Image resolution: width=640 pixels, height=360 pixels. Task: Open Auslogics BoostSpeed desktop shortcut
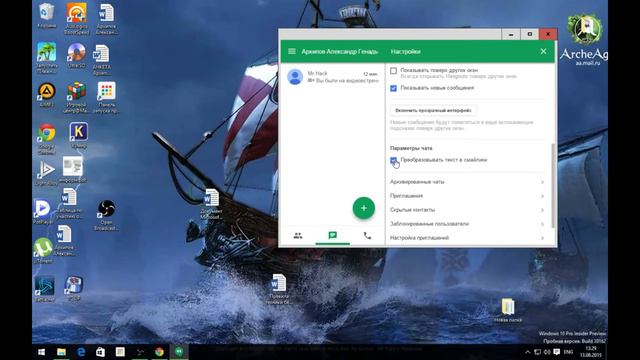click(x=76, y=18)
